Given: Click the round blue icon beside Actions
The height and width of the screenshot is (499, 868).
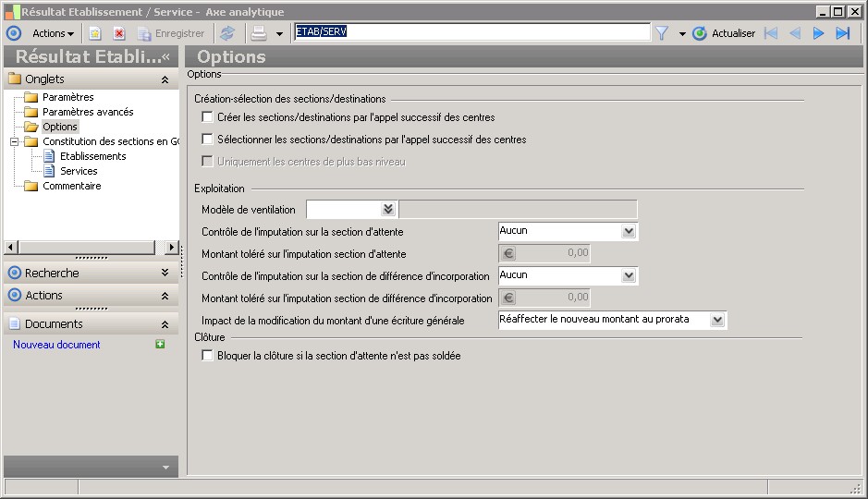Looking at the screenshot, I should click(14, 33).
